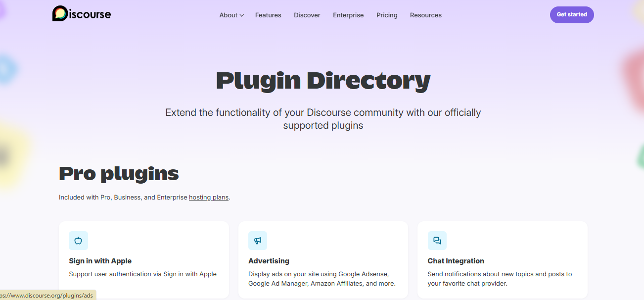Open the Features menu item
Screen dimensions: 644x300
tap(268, 15)
